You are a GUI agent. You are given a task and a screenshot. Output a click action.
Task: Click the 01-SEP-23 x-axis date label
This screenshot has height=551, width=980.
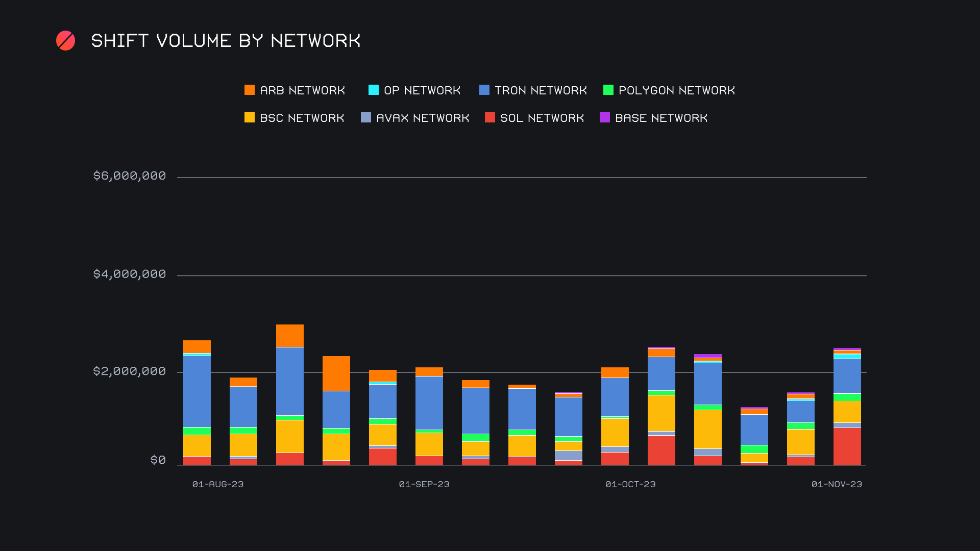tap(424, 484)
